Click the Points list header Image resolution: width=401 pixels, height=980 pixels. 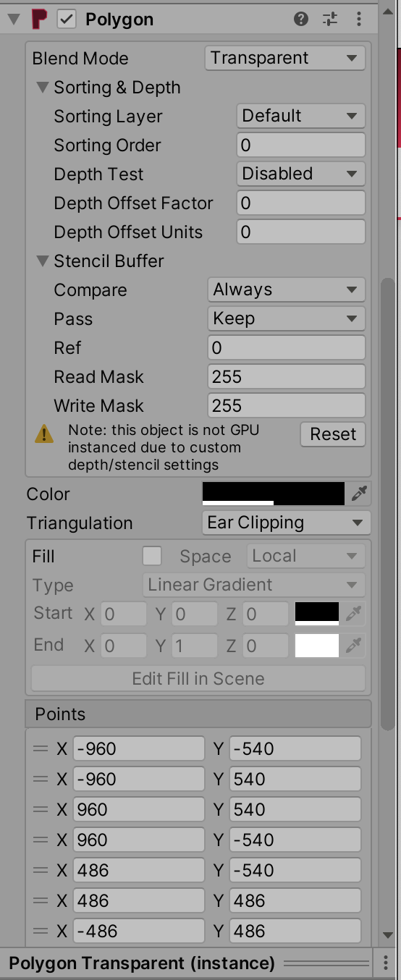click(x=198, y=714)
